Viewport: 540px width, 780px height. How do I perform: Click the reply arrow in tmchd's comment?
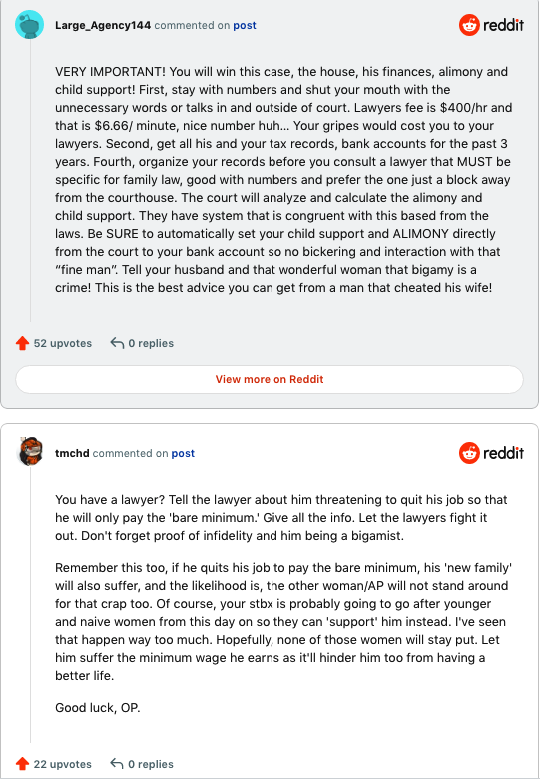[117, 764]
